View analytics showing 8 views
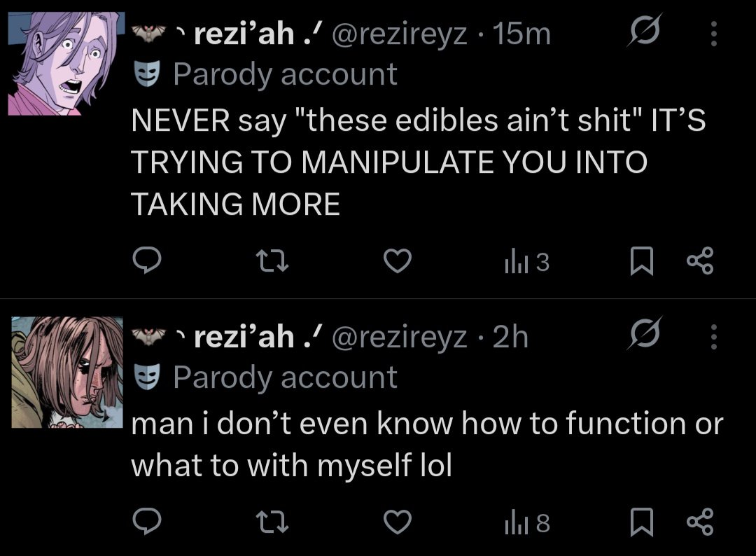Viewport: 756px width, 556px height. (x=526, y=523)
